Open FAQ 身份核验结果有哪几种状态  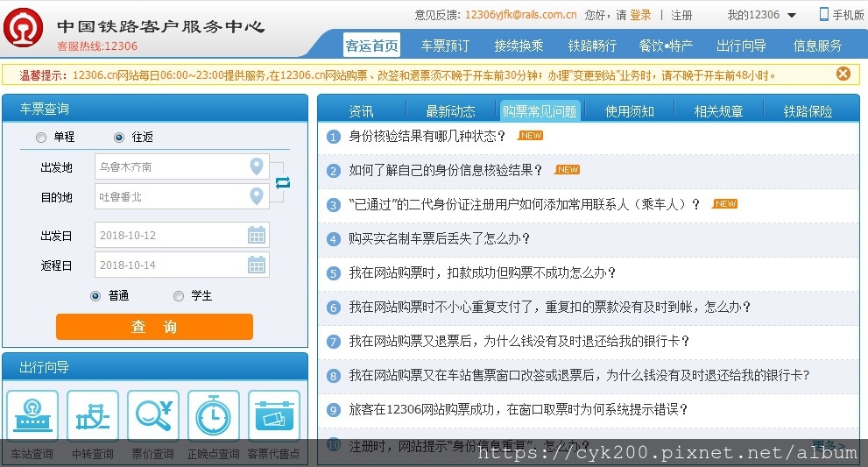tap(427, 137)
